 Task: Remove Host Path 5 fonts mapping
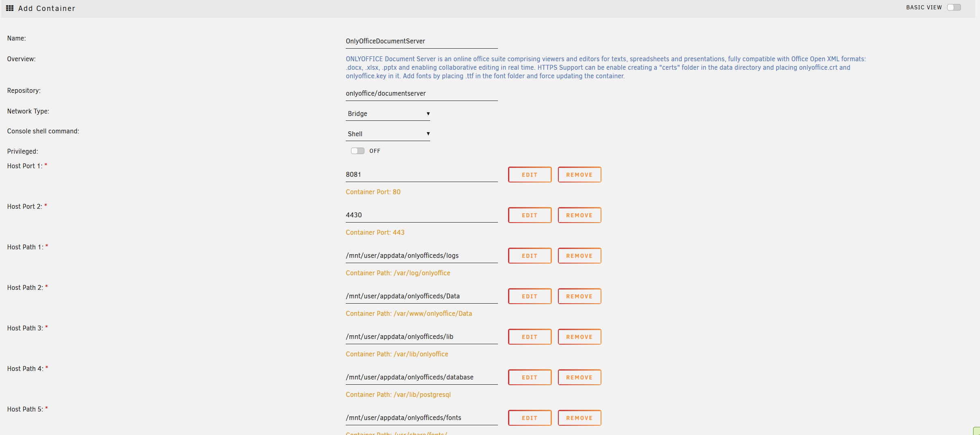tap(579, 418)
